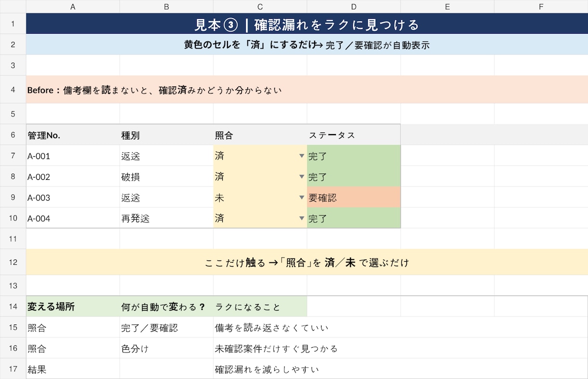This screenshot has width=588, height=379.
Task: Select cell A-002
Action: pyautogui.click(x=73, y=176)
